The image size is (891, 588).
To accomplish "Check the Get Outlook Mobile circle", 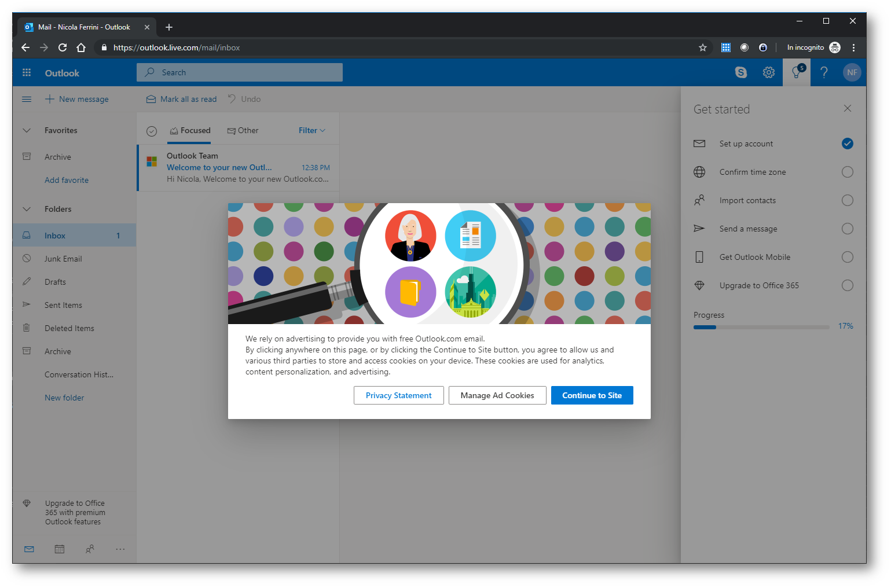I will (848, 257).
